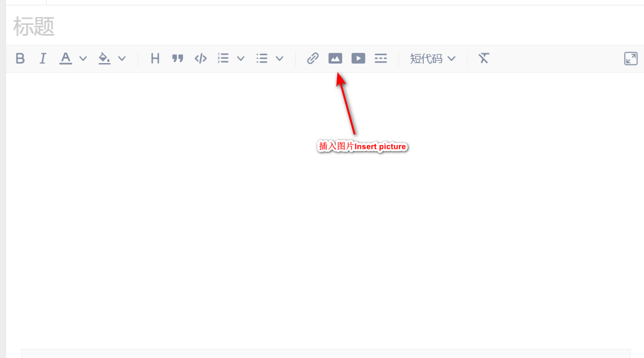Create a bulleted list
Image resolution: width=644 pixels, height=358 pixels.
coord(262,58)
